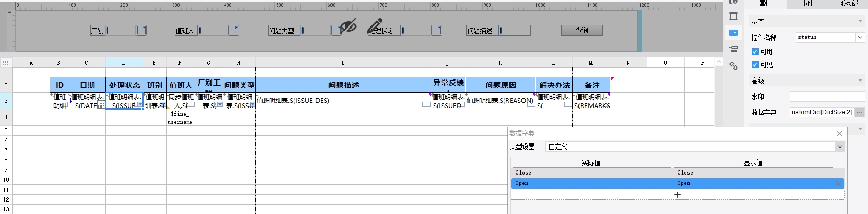This screenshot has height=214, width=868.
Task: Click the 查询 query button
Action: (582, 31)
